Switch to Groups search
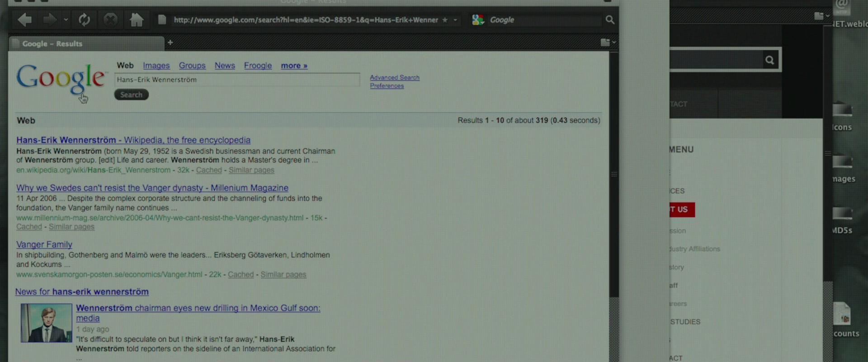Viewport: 868px width, 362px height. pyautogui.click(x=192, y=66)
